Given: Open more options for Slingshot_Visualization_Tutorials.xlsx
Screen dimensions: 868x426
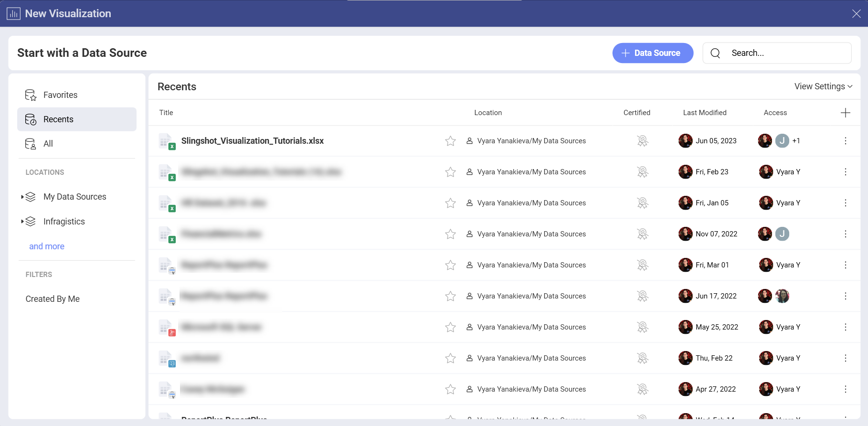Looking at the screenshot, I should [845, 141].
